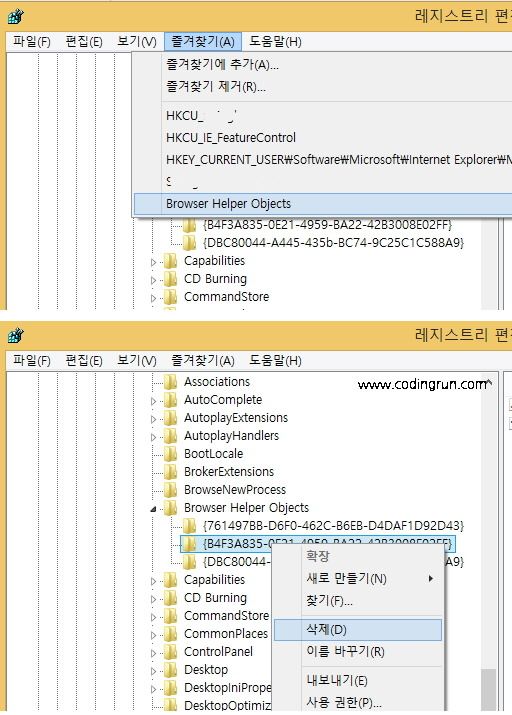Open 파일(F) menu in the lower window
This screenshot has height=715, width=512.
(x=31, y=361)
